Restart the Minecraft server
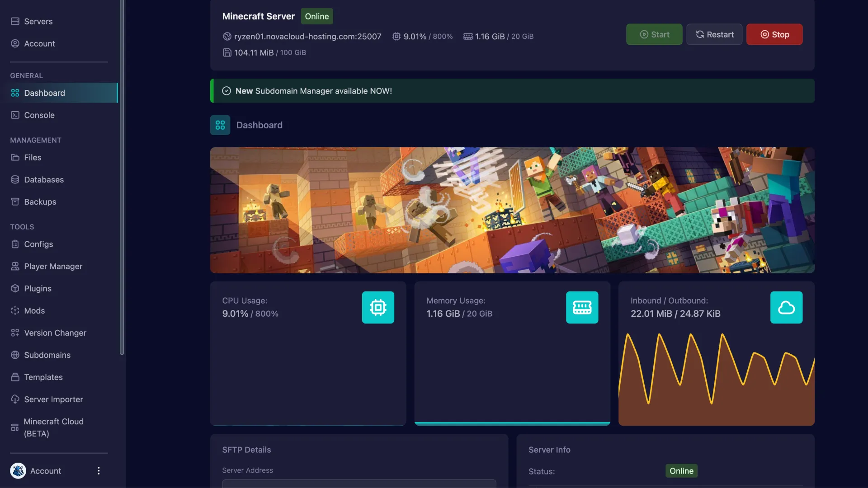Viewport: 868px width, 488px height. tap(714, 34)
